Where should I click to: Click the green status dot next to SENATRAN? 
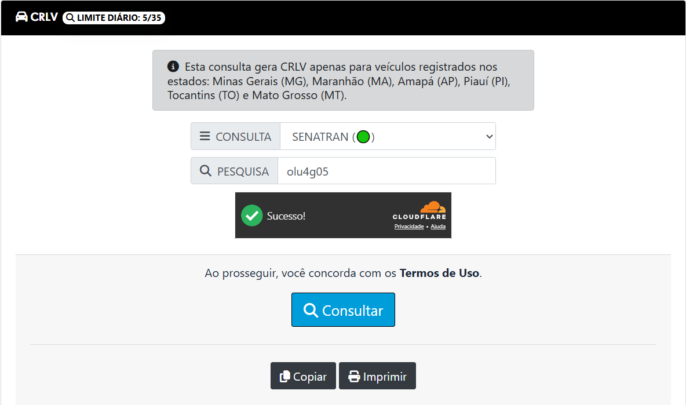click(363, 137)
